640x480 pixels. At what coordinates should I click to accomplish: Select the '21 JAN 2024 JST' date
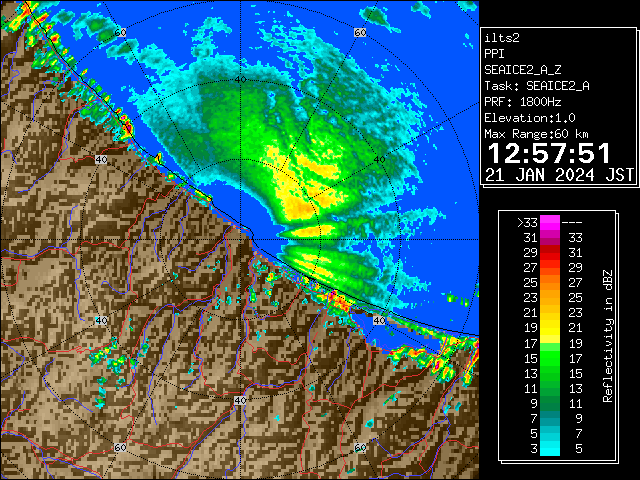560,175
